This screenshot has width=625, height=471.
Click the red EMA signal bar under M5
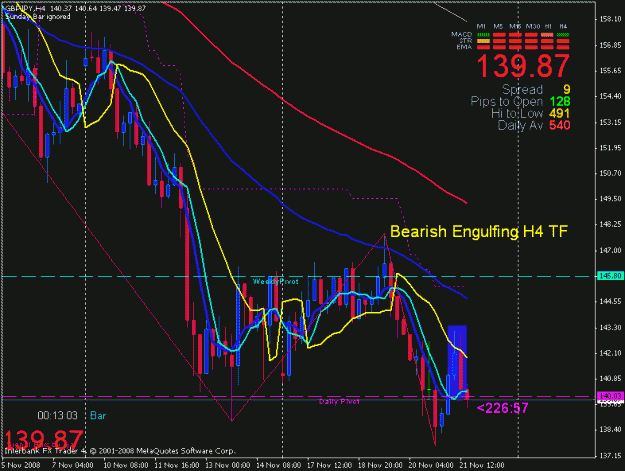499,47
